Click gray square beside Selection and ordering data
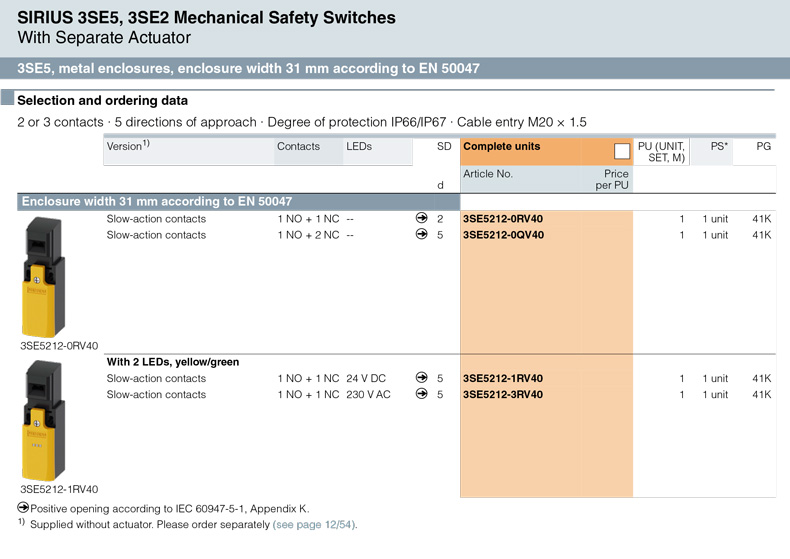Viewport: 790px width, 559px height. click(8, 100)
